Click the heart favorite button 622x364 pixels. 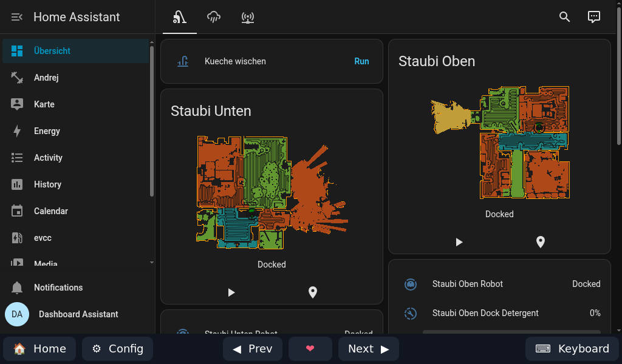(x=310, y=349)
